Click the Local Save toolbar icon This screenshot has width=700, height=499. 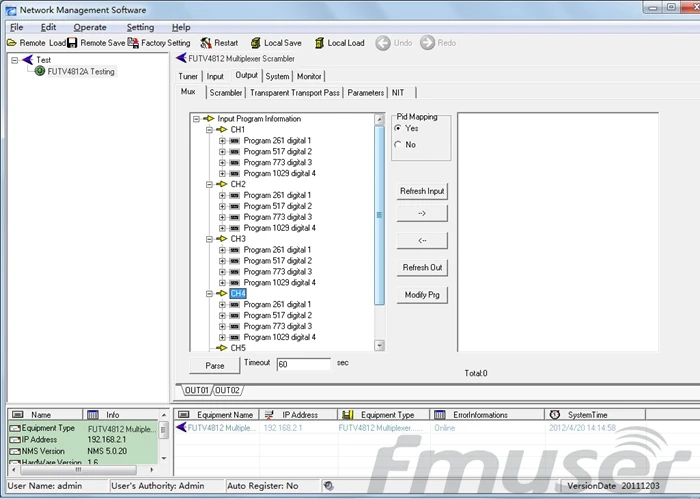(x=255, y=43)
